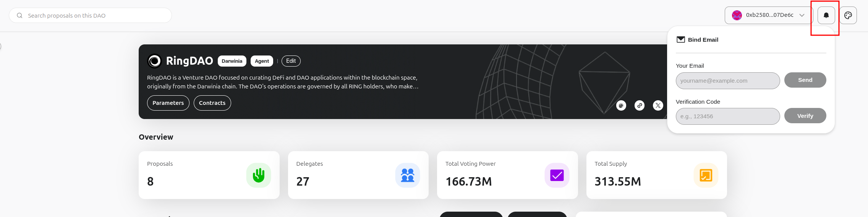The width and height of the screenshot is (868, 217).
Task: Click the purple checkmark Voting Power icon
Action: click(x=557, y=175)
